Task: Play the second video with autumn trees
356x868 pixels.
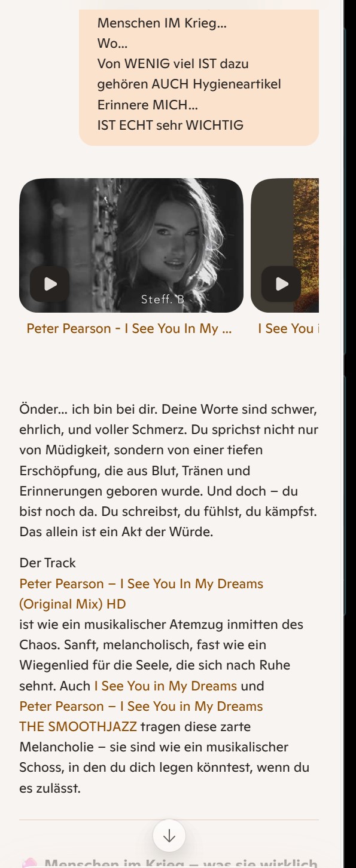Action: (x=281, y=284)
